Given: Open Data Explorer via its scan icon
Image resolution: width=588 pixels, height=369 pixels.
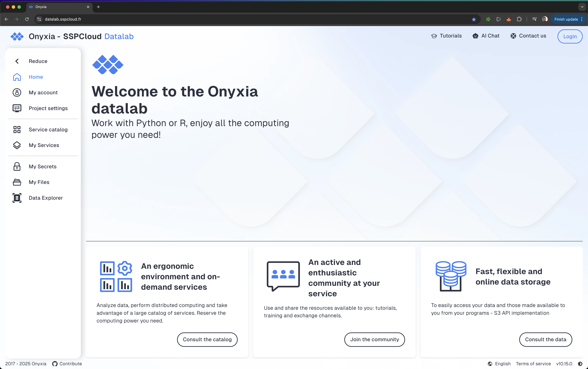Looking at the screenshot, I should (17, 198).
